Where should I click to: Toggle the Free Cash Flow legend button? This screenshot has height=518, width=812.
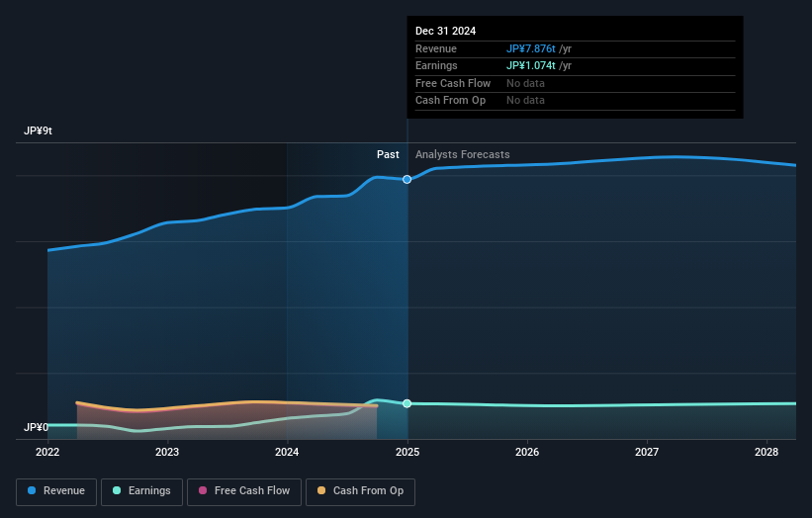(244, 491)
